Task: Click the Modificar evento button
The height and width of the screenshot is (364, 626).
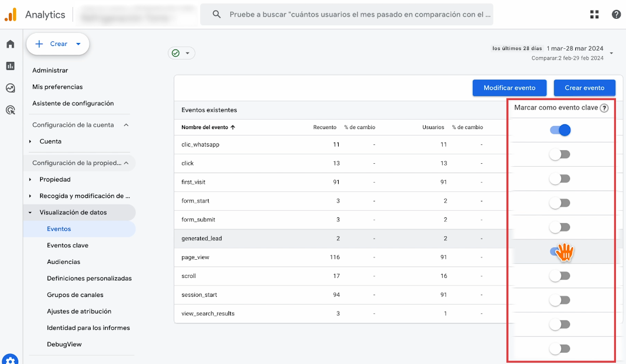Action: [x=509, y=88]
